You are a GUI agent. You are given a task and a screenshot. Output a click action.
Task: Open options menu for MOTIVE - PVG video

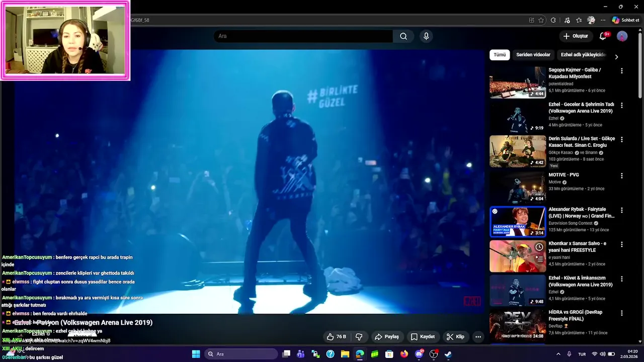pyautogui.click(x=622, y=175)
